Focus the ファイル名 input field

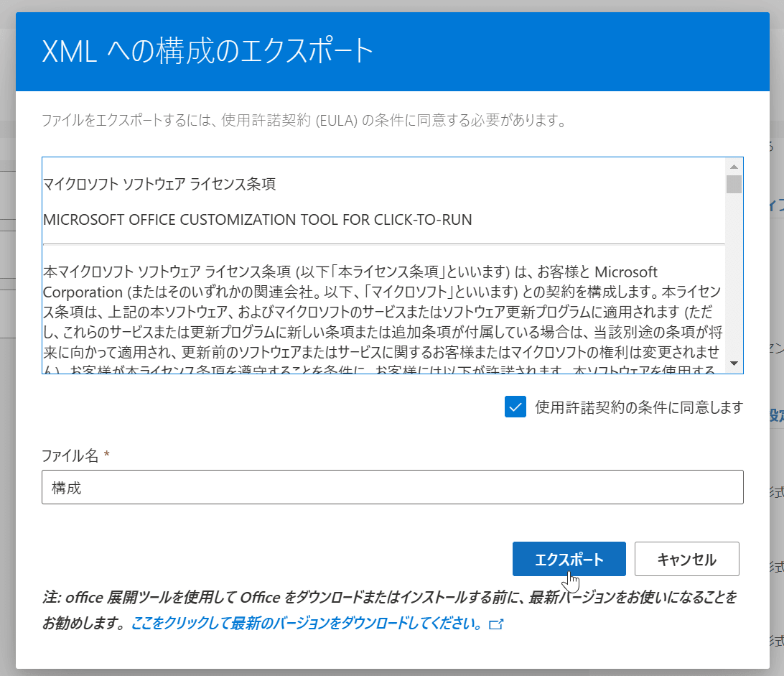click(393, 487)
